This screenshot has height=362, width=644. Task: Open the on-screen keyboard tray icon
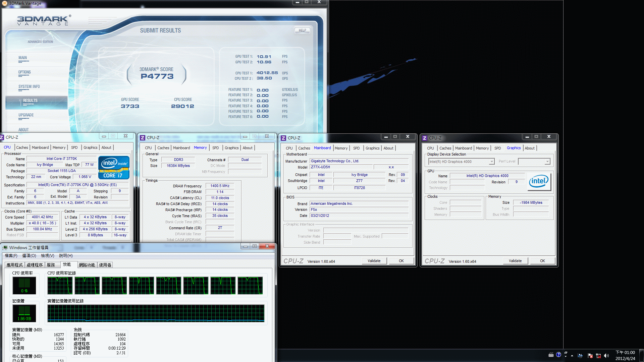(551, 355)
